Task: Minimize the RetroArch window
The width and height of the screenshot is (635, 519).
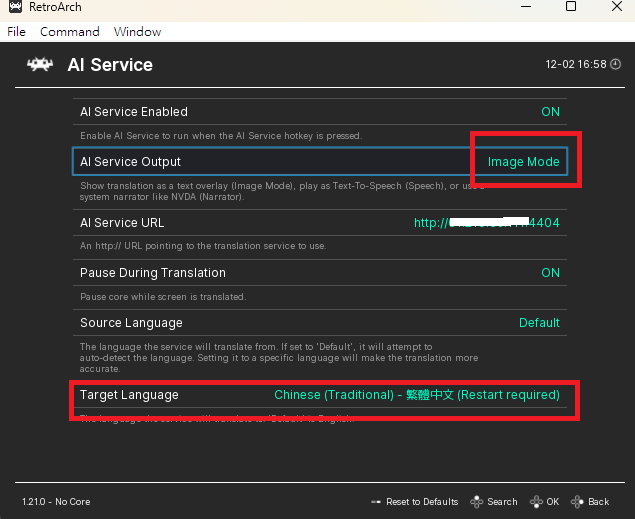Action: [x=526, y=6]
